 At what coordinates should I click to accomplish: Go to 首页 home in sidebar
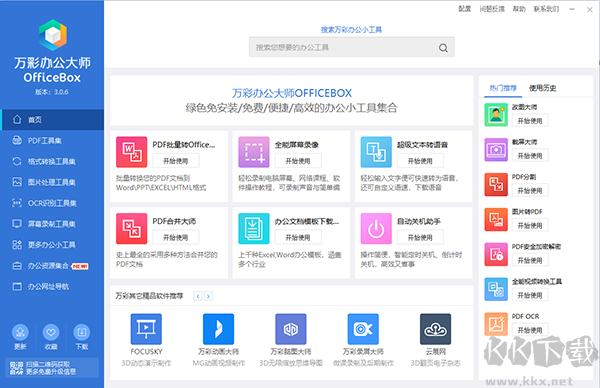click(52, 120)
